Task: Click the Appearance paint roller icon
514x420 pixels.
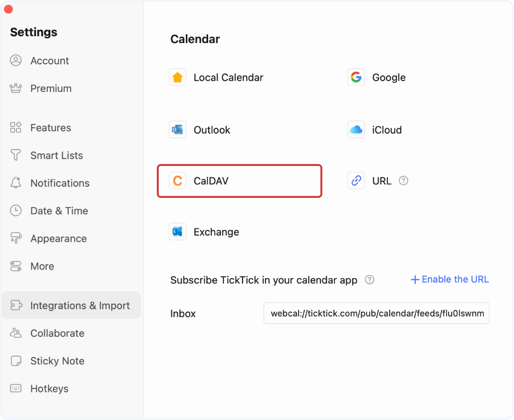Action: (16, 238)
